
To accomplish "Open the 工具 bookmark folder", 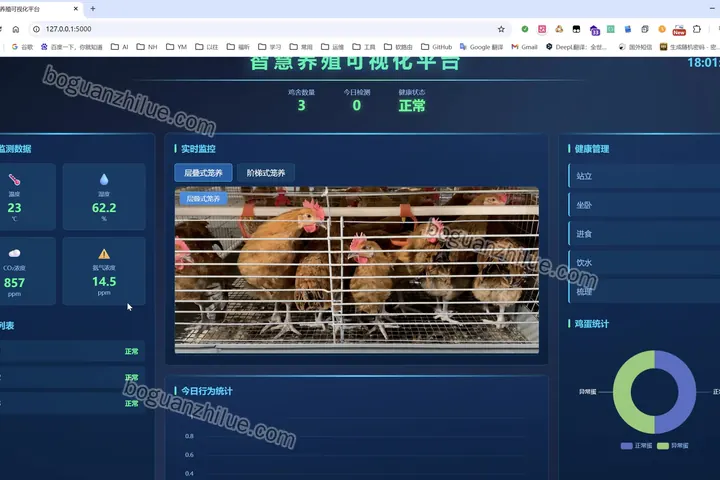I will pos(364,47).
